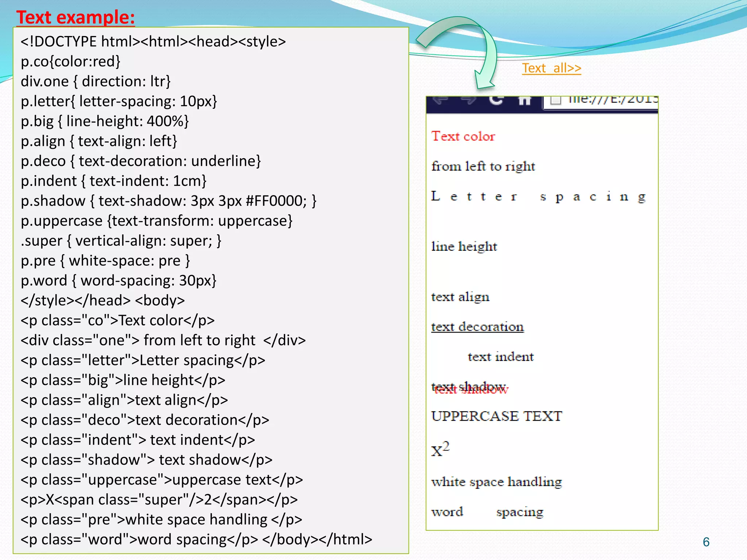Screen dimensions: 747x560
Task: Click the browser back arrow icon
Action: pyautogui.click(x=441, y=100)
